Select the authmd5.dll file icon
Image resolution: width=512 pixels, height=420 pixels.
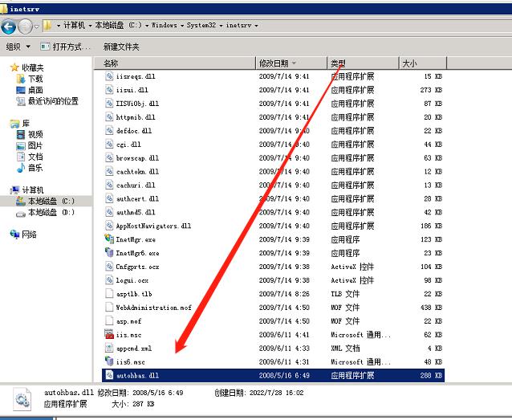109,212
